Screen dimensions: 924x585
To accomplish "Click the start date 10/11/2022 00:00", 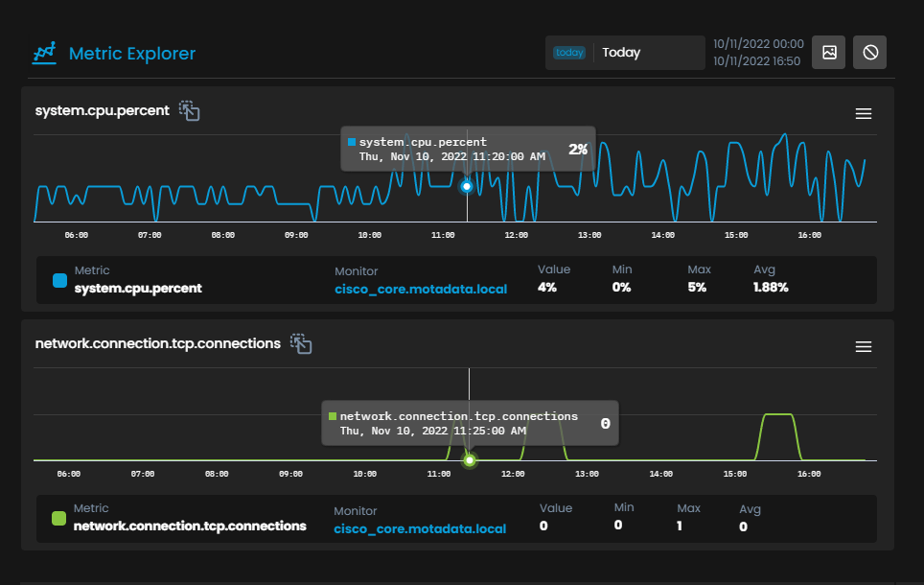I will click(x=758, y=44).
